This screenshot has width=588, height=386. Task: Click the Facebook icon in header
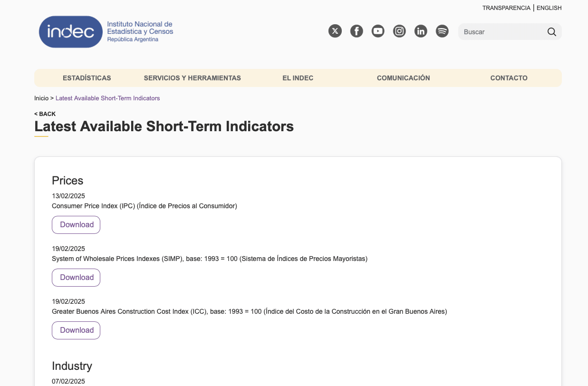(357, 31)
